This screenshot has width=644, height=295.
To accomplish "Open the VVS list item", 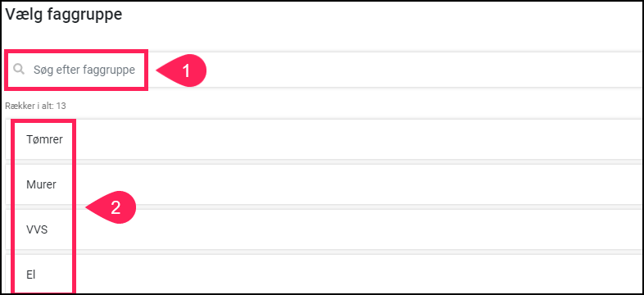I will (x=37, y=229).
